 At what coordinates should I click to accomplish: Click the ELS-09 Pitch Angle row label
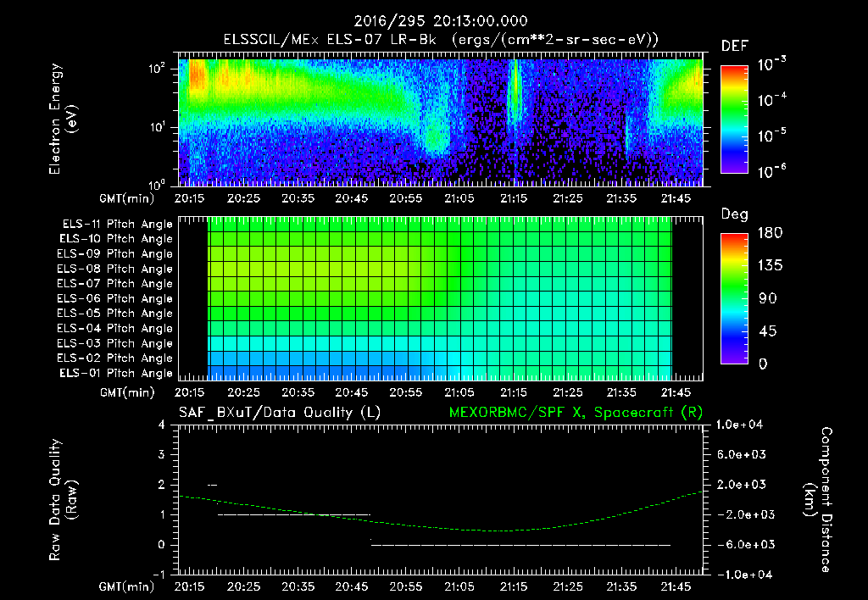point(114,254)
